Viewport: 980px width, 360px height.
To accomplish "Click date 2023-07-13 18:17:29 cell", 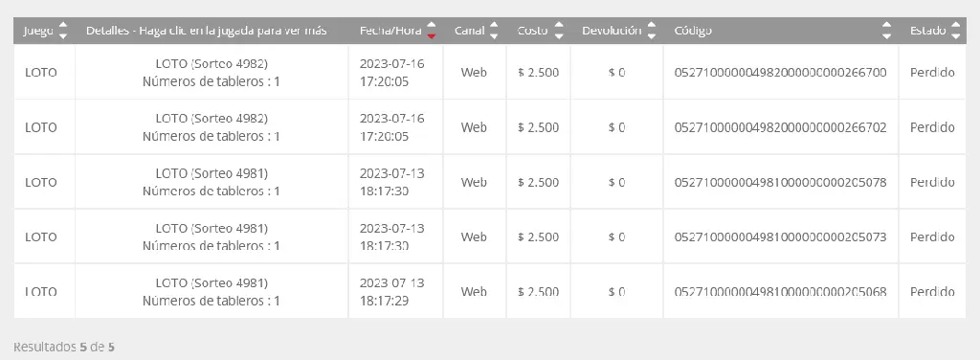I will (x=391, y=291).
